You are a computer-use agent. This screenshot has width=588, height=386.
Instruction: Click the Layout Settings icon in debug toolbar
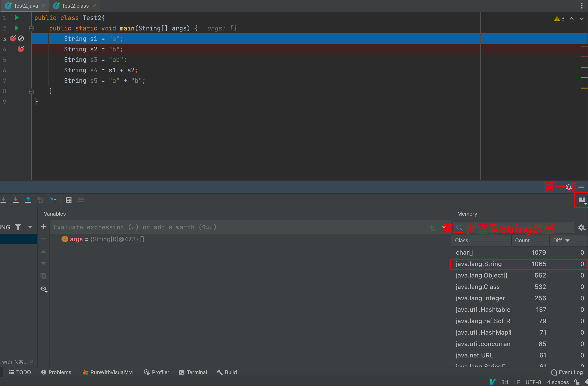coord(582,200)
